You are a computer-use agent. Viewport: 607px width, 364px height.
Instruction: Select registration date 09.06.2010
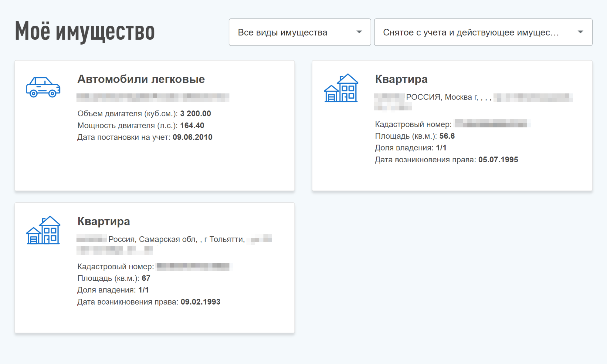[x=192, y=137]
